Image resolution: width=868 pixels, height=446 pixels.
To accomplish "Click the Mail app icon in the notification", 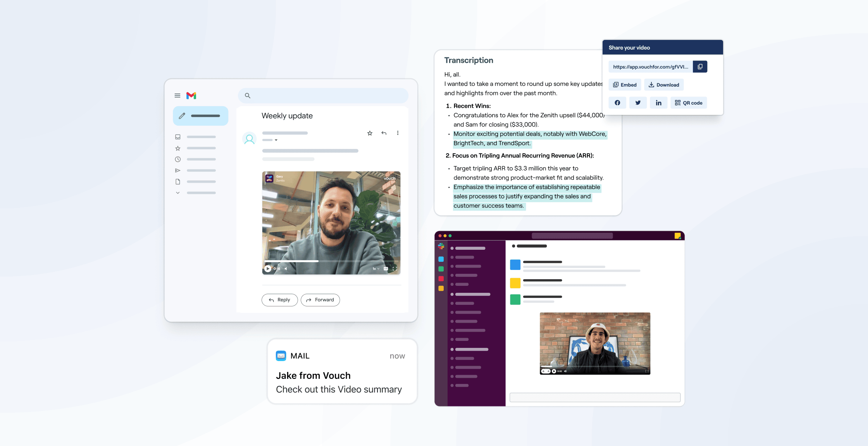I will (x=281, y=356).
